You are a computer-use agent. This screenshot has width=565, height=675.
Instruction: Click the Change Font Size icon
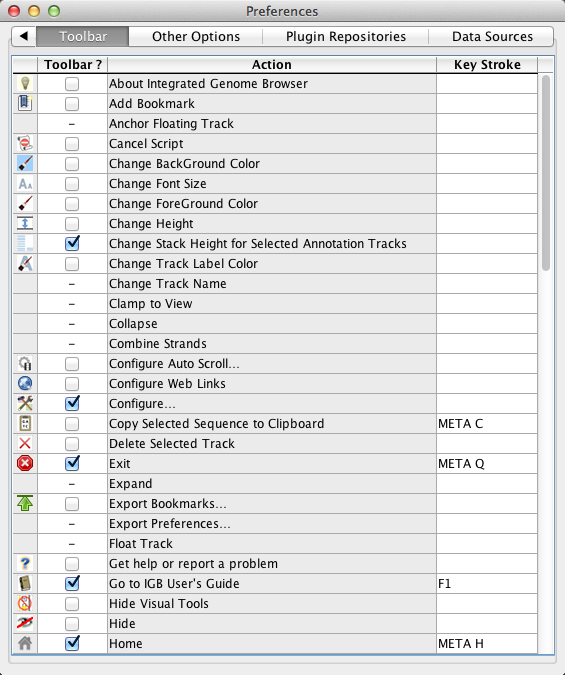25,184
